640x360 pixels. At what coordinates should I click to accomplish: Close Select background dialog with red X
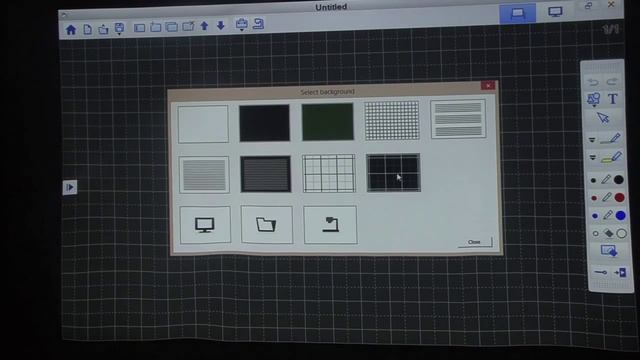[x=488, y=85]
